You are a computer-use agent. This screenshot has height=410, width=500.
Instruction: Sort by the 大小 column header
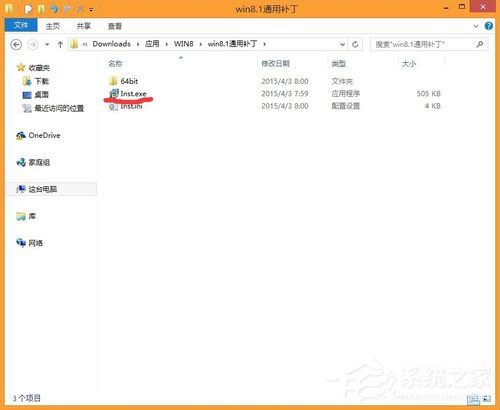pyautogui.click(x=409, y=64)
